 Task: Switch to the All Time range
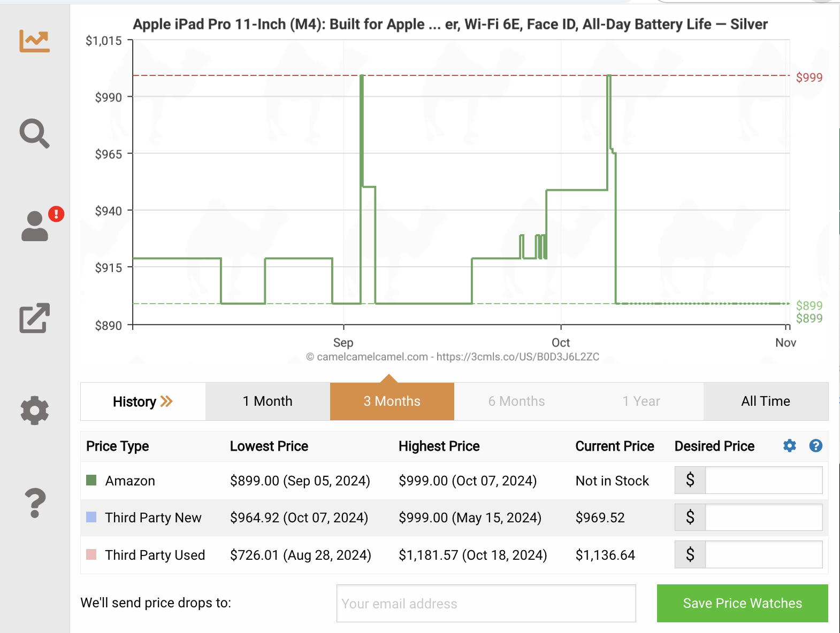click(766, 402)
